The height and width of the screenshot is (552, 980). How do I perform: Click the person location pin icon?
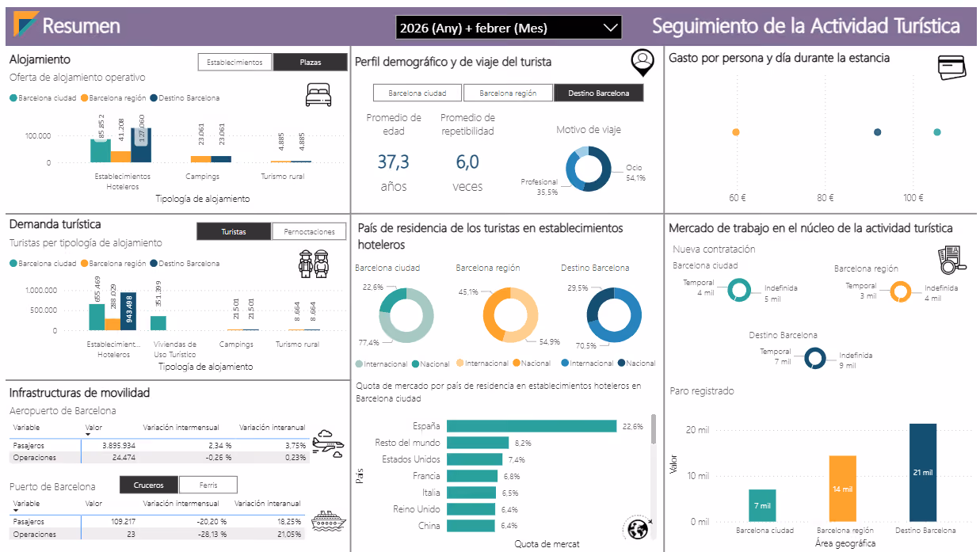pos(643,63)
